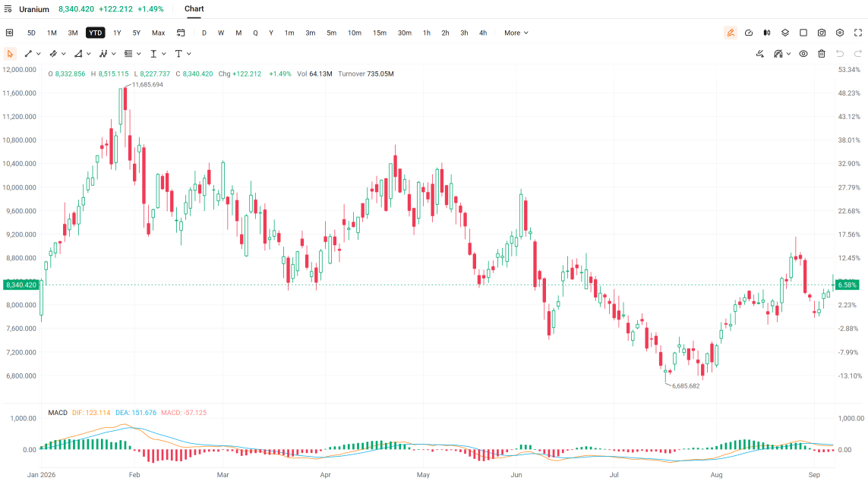This screenshot has width=868, height=481.
Task: Select the parallel channel drawing tool
Action: [53, 54]
